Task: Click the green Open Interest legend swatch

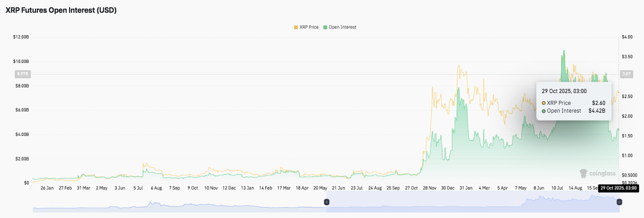Action: [x=325, y=27]
